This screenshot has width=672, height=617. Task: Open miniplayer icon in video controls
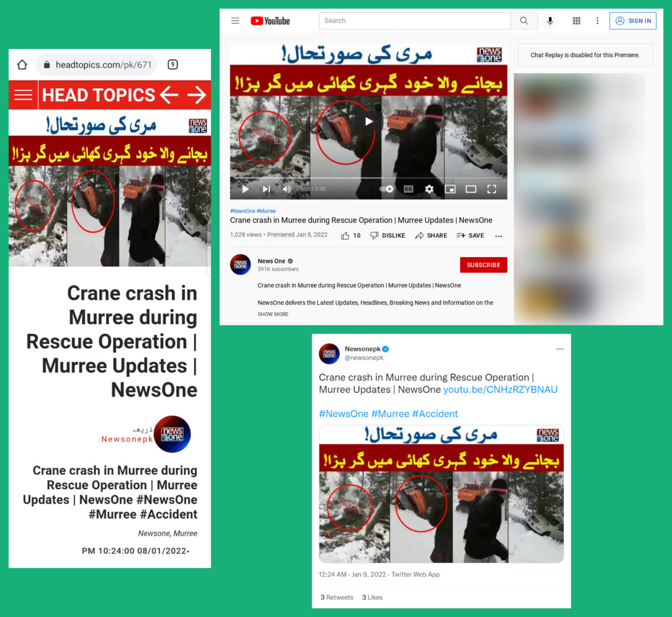pos(450,189)
